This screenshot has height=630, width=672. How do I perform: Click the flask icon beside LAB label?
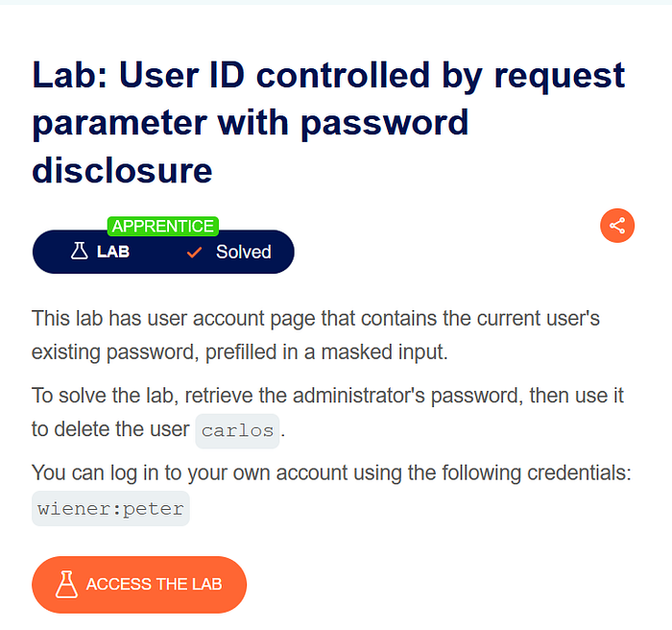tap(80, 251)
